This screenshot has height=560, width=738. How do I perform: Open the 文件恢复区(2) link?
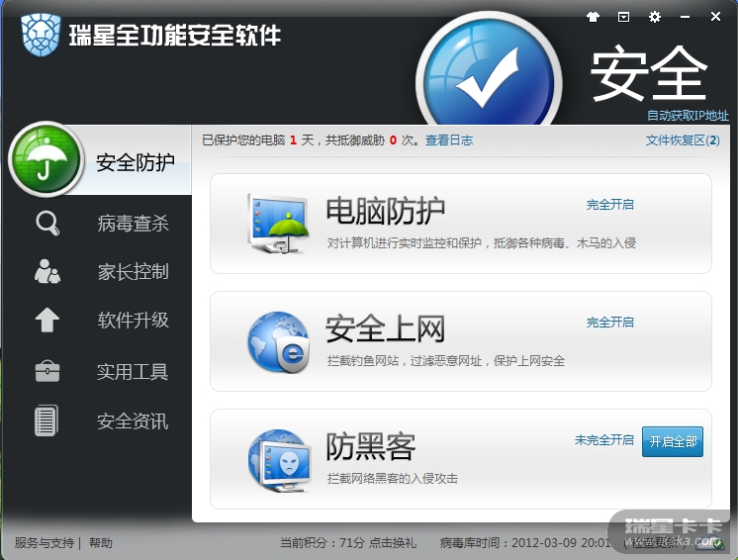point(683,140)
